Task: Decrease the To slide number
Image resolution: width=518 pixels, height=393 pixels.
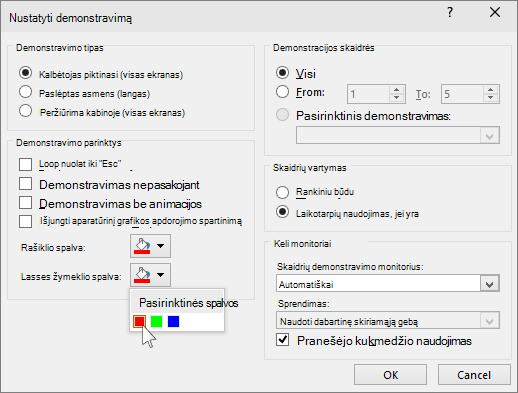Action: (x=490, y=98)
